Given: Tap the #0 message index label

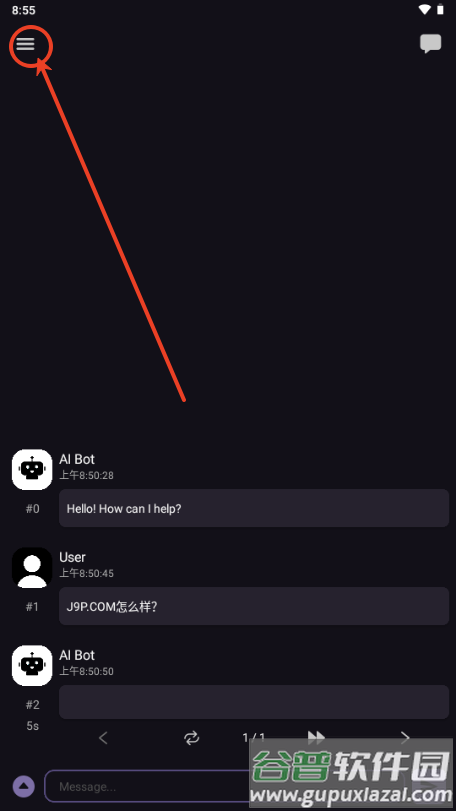Looking at the screenshot, I should coord(32,509).
